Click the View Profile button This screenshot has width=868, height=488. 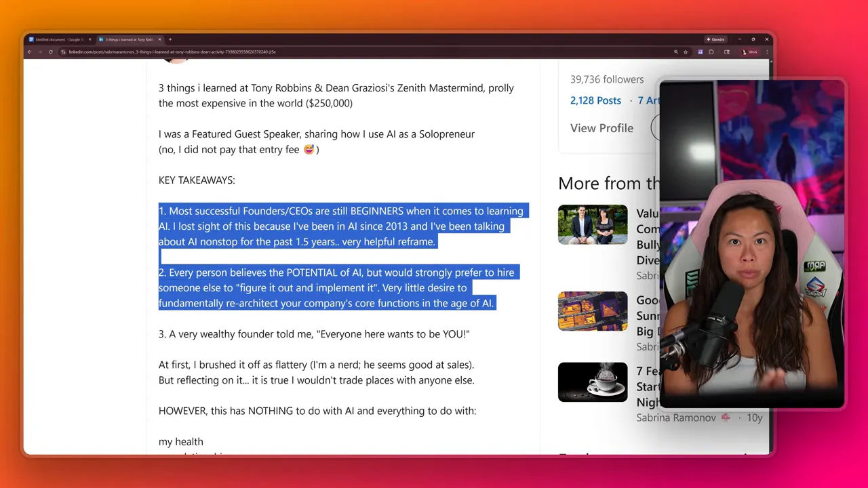[601, 128]
